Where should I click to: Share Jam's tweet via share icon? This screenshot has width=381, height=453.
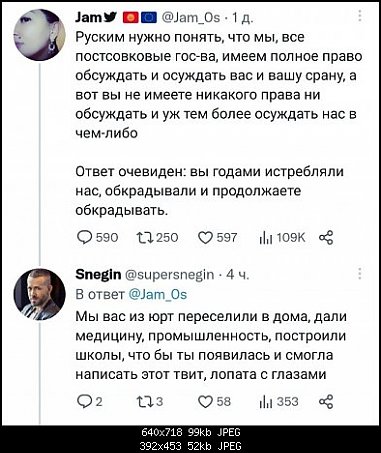click(326, 238)
